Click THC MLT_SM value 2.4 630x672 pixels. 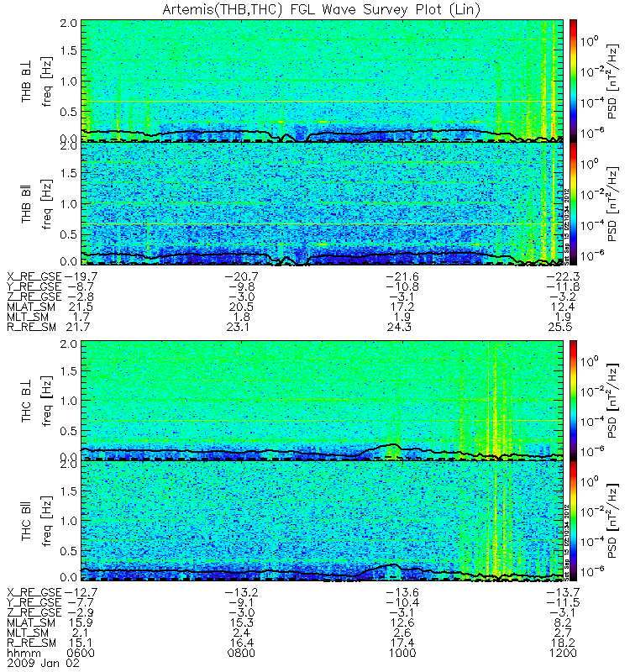pos(241,633)
